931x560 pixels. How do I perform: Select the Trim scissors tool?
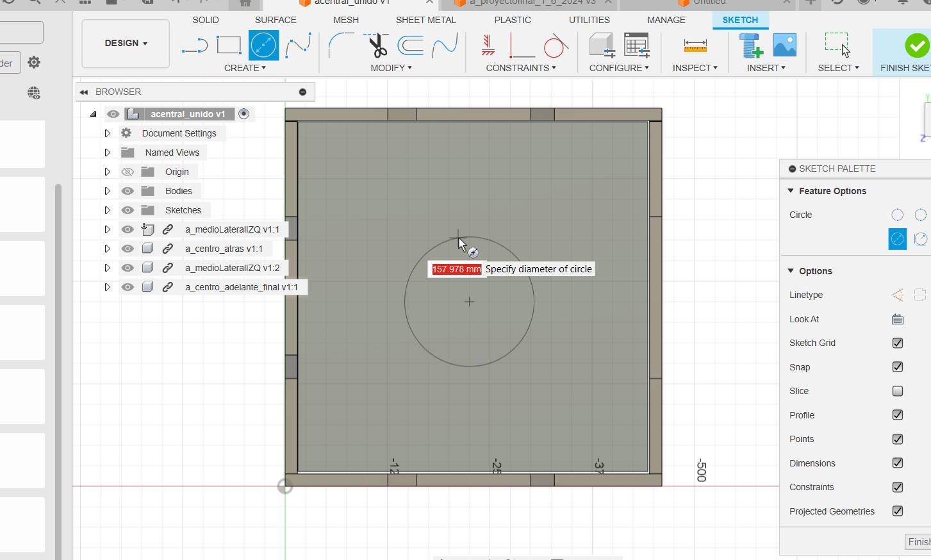pos(377,45)
